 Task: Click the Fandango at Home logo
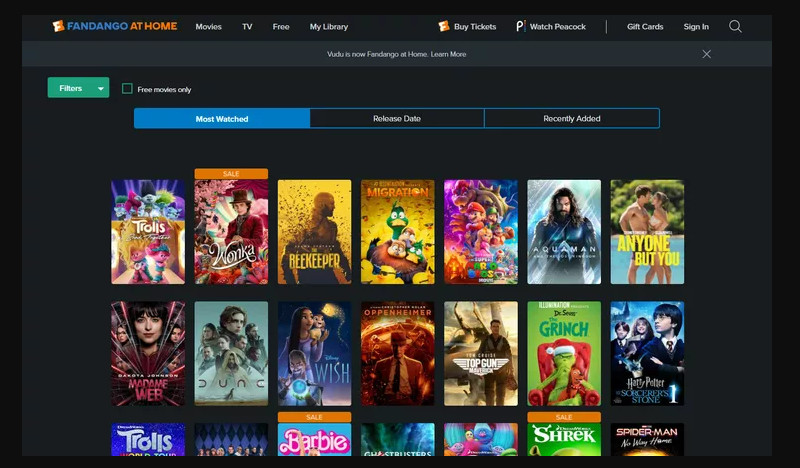(115, 26)
